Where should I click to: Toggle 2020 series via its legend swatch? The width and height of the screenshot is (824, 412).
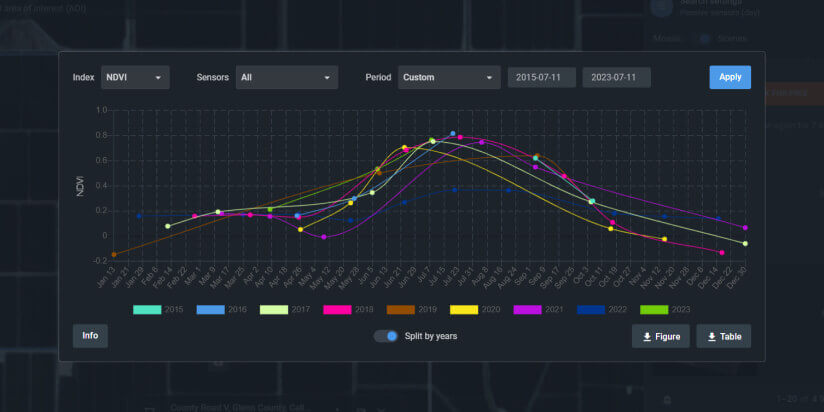point(464,310)
